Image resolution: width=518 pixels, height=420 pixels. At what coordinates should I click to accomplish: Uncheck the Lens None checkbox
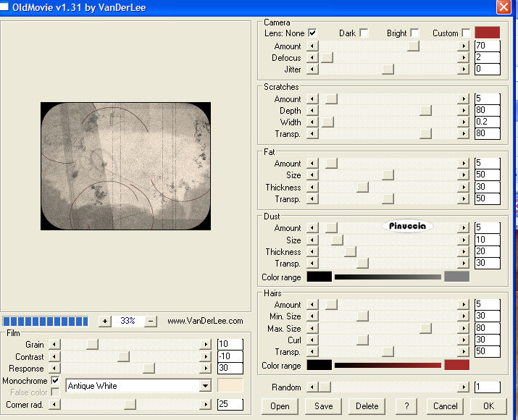pos(312,33)
